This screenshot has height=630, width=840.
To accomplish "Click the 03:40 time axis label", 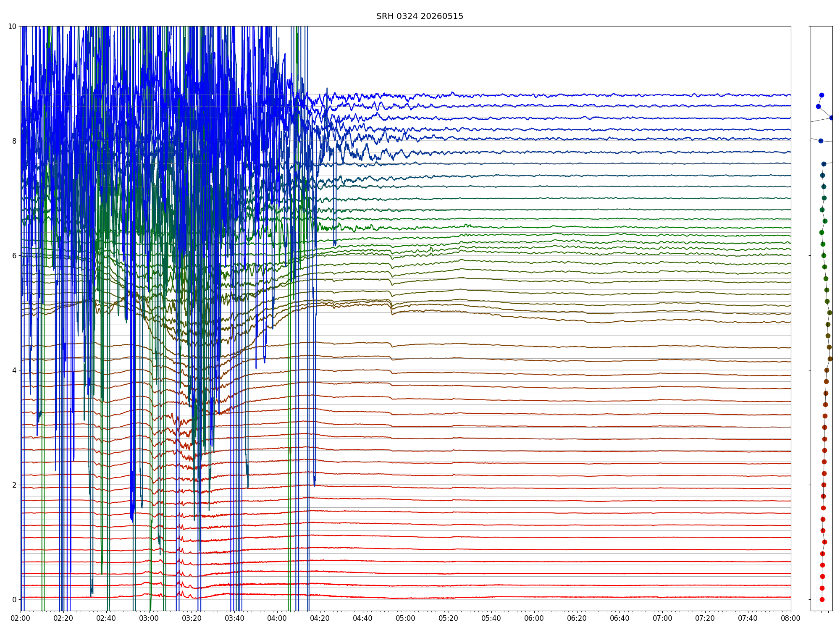I will click(234, 618).
